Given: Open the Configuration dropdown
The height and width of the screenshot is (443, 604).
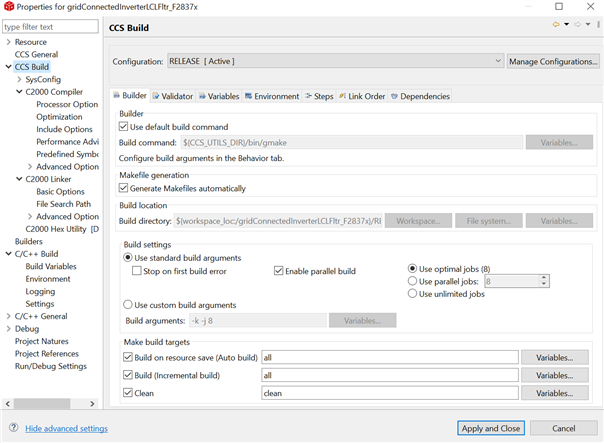Looking at the screenshot, I should [x=335, y=61].
